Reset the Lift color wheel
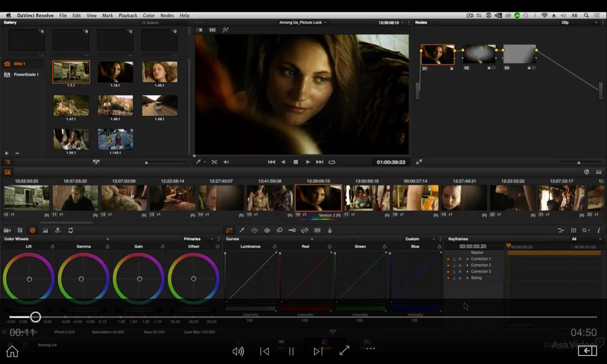Viewport: 607px width, 364px height. pos(53,247)
